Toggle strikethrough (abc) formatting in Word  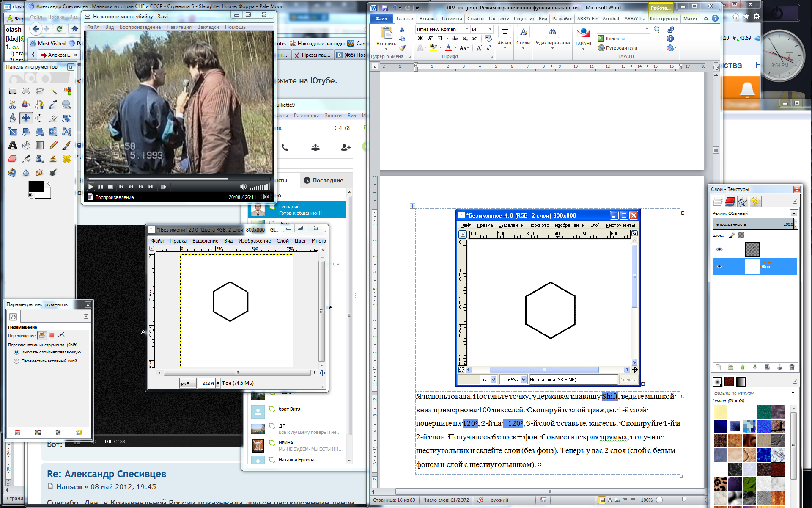coord(455,39)
